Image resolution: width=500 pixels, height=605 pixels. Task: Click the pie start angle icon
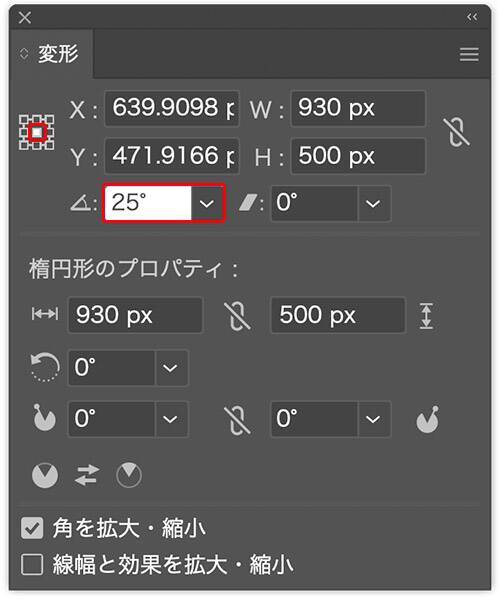pos(44,417)
